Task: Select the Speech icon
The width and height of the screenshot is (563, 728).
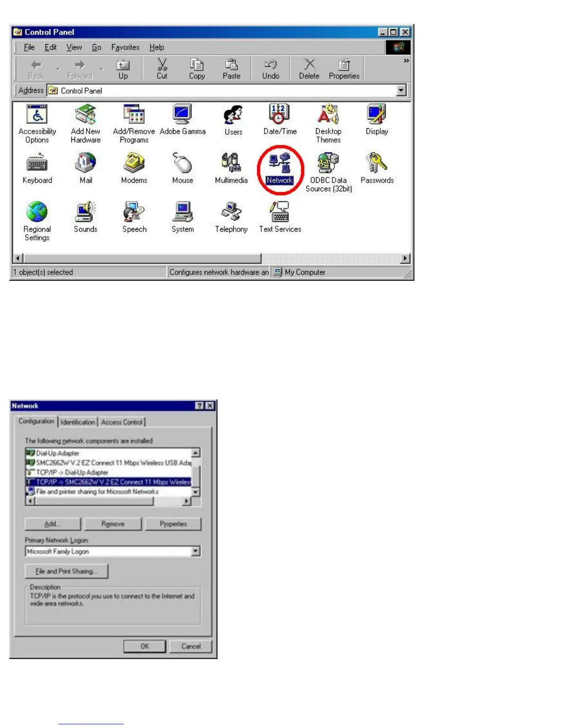Action: 134,217
